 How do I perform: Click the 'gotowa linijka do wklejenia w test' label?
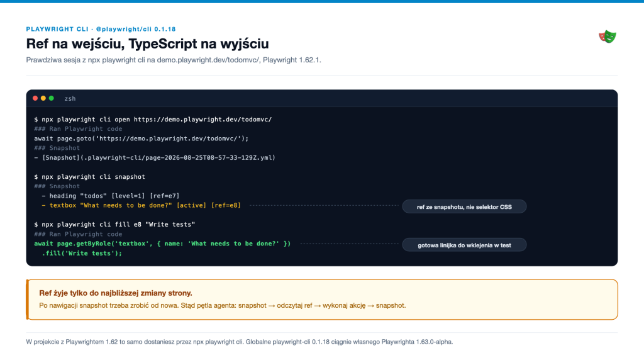click(x=464, y=245)
